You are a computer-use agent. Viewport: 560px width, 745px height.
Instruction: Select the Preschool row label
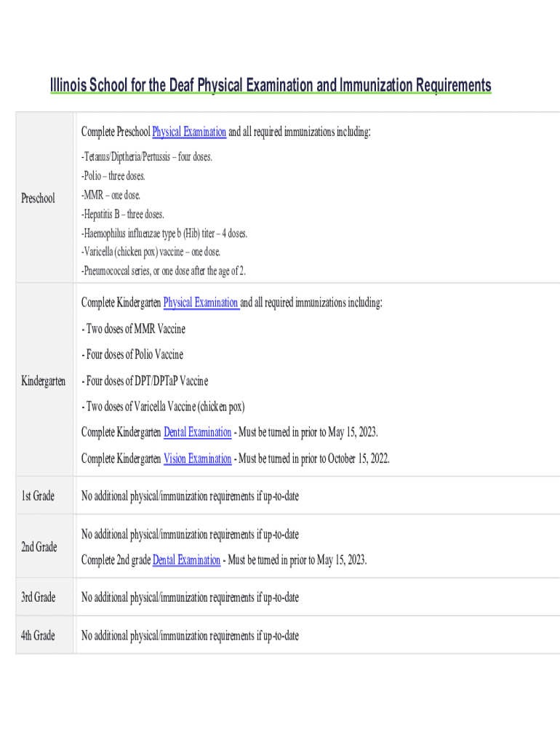[x=38, y=198]
